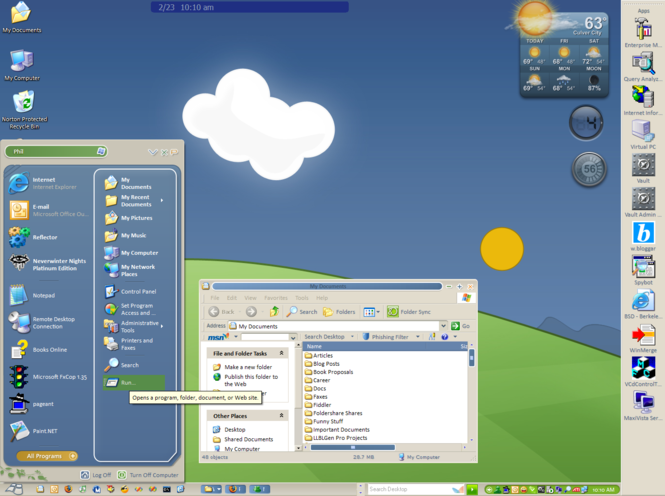
Task: Click Make a new folder link
Action: 248,367
